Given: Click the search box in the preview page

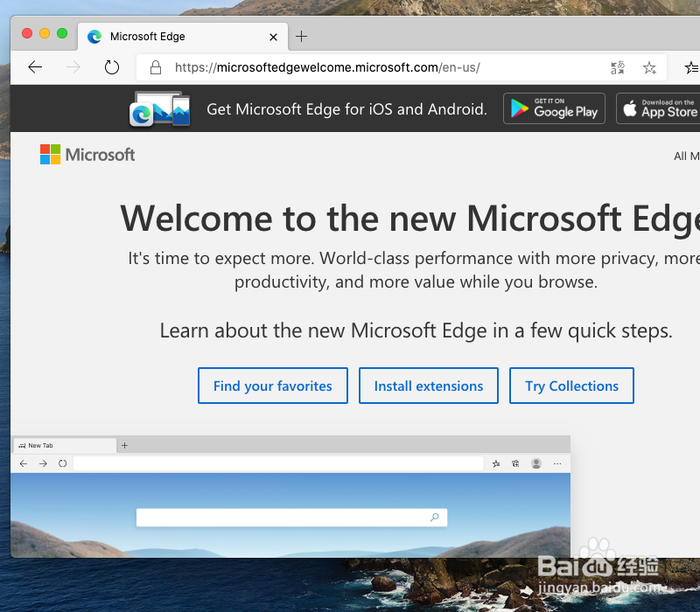Looking at the screenshot, I should click(x=291, y=518).
